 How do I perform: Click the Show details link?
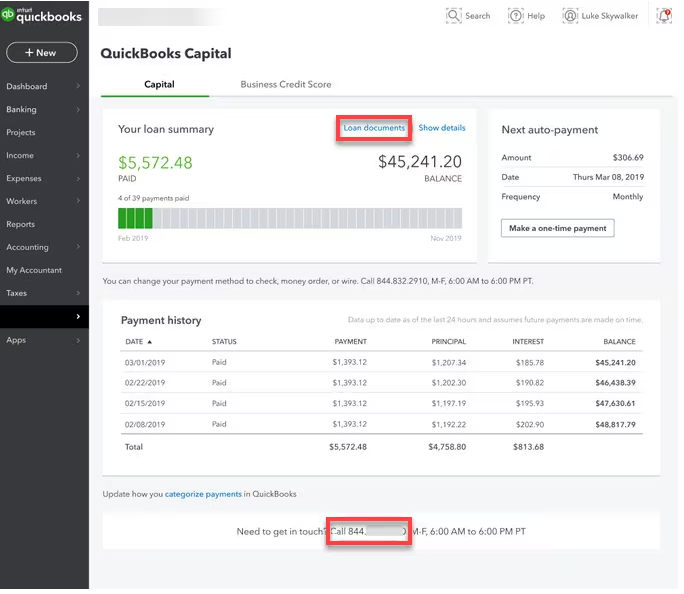(x=441, y=128)
